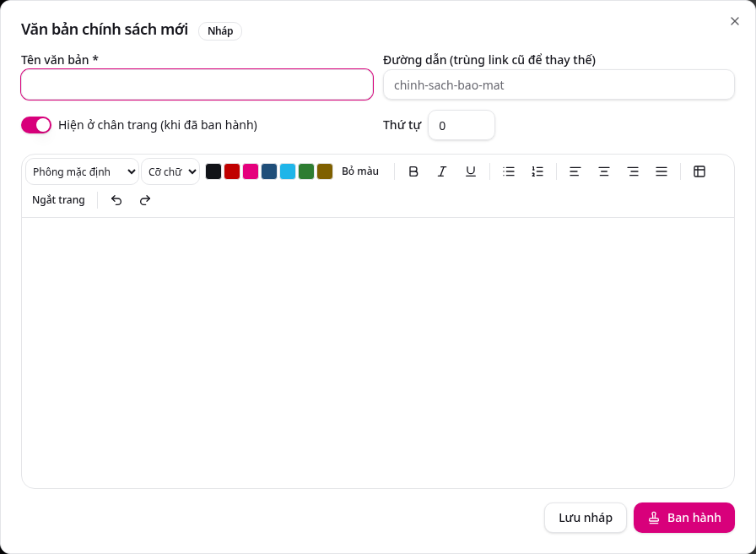This screenshot has width=756, height=554.
Task: Open the Cỡ chữ size dropdown
Action: 170,171
